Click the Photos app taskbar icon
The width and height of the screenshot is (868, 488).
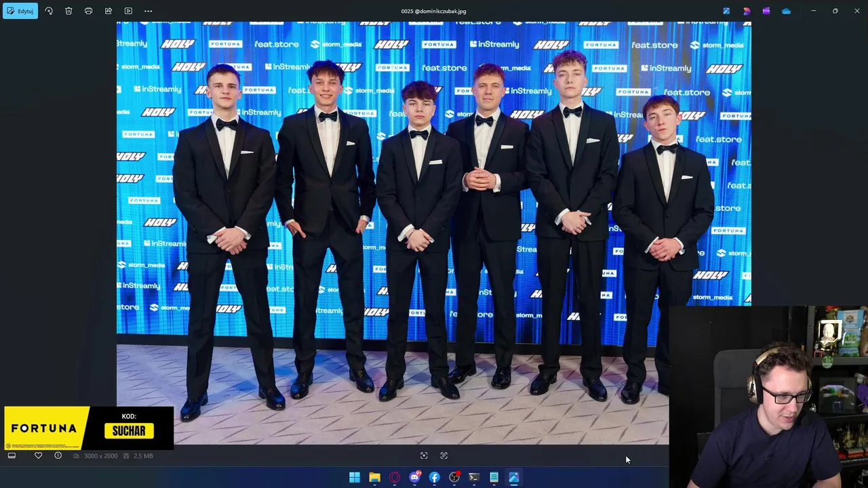tap(514, 477)
